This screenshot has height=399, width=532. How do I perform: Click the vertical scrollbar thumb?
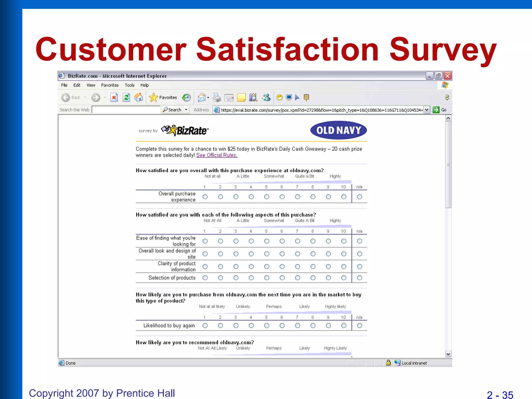(x=448, y=165)
